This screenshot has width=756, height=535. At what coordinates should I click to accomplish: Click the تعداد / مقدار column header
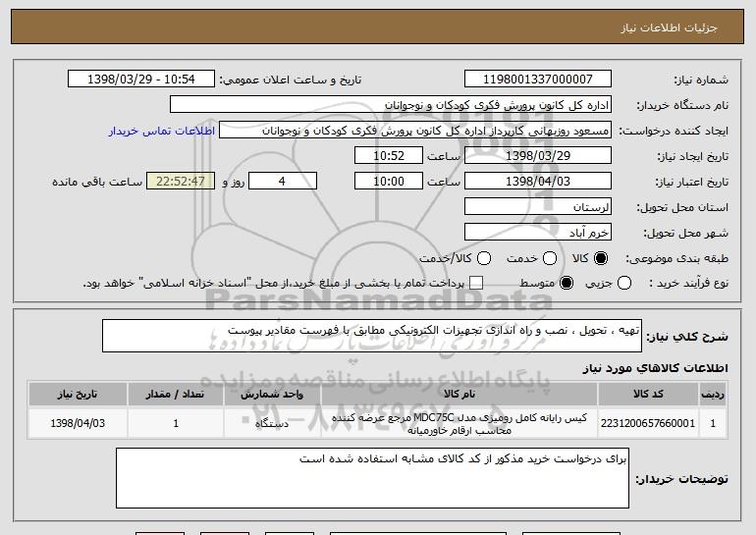coord(175,395)
